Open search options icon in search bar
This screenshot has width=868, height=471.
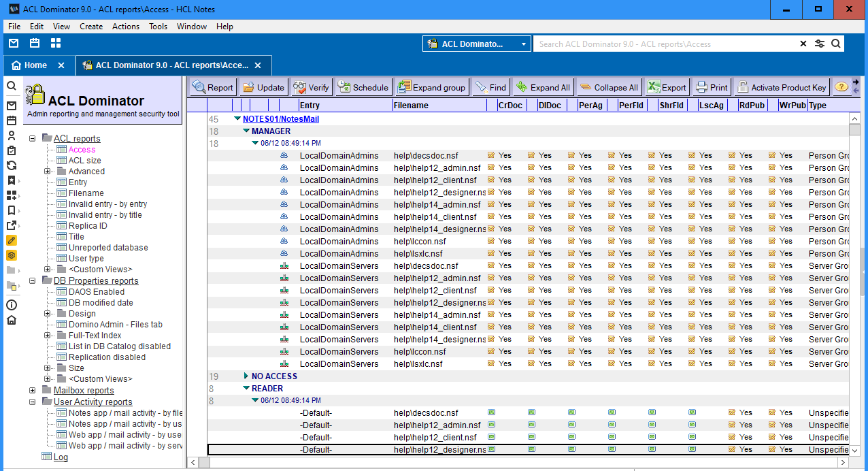[x=820, y=44]
